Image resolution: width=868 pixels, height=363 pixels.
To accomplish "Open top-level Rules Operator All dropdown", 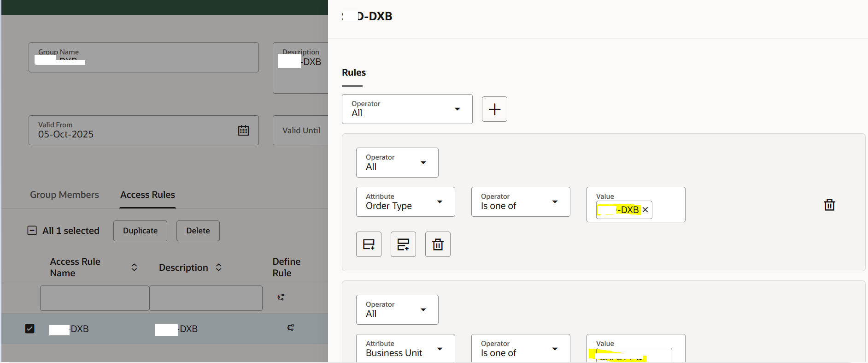I will pyautogui.click(x=407, y=109).
